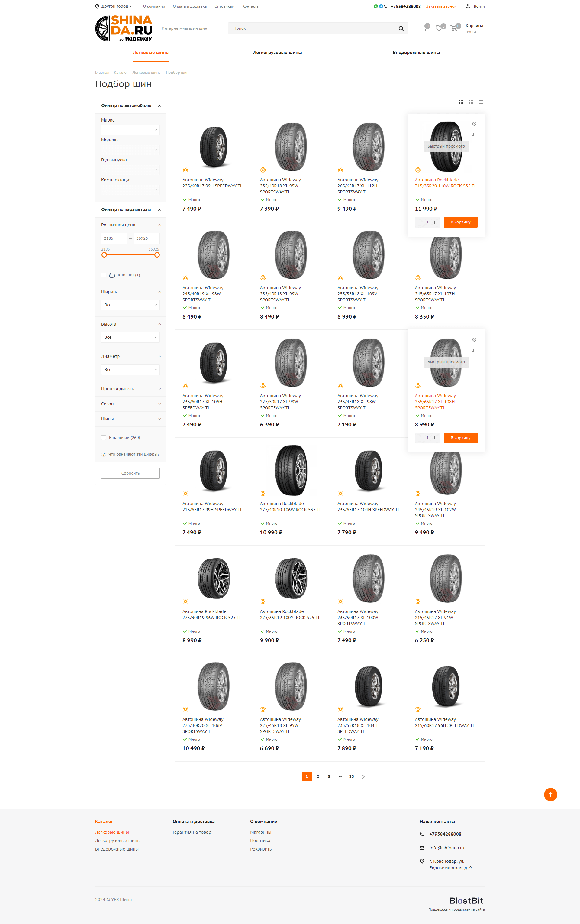Open the Марка dropdown

[x=130, y=130]
